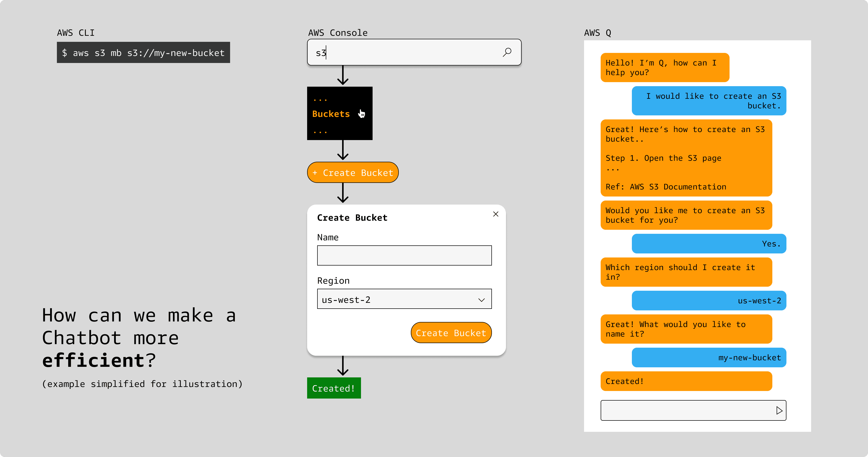The height and width of the screenshot is (457, 868).
Task: Click the + Create Bucket pill button
Action: [353, 172]
